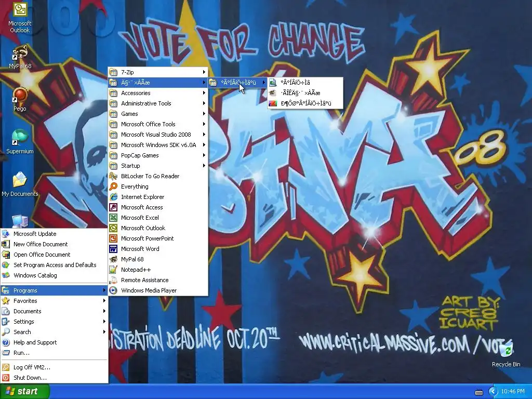Select MyPal 68 desktop shortcut
This screenshot has width=532, height=399.
coord(20,57)
